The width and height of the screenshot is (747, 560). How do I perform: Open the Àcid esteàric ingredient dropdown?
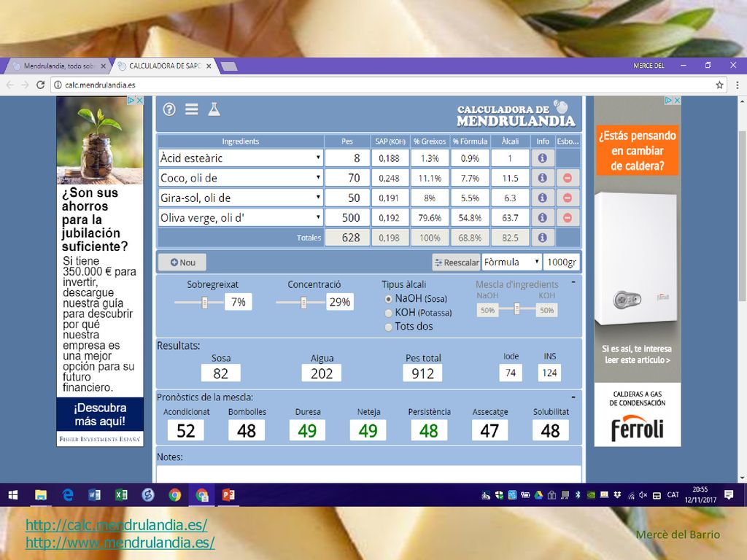point(241,158)
